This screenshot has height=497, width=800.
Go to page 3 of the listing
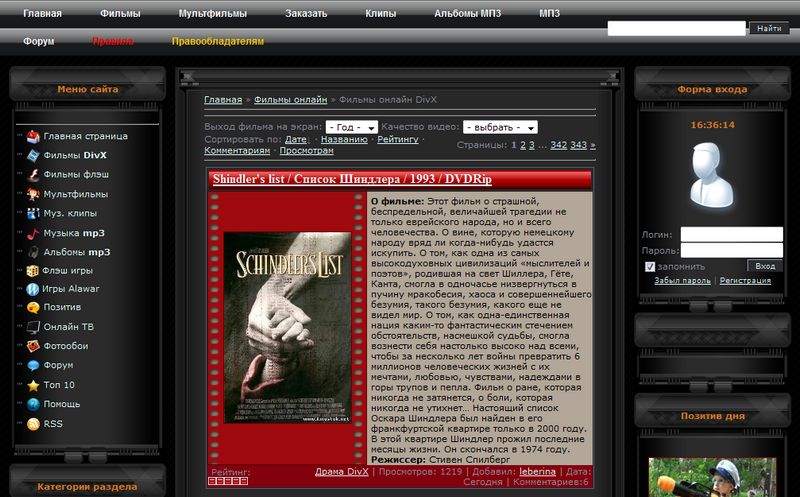(532, 145)
